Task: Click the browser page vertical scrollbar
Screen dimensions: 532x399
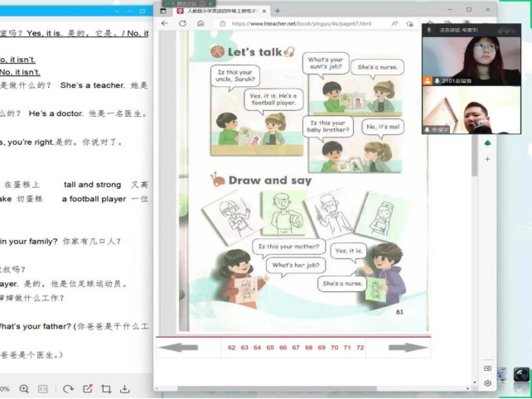Action: click(474, 166)
